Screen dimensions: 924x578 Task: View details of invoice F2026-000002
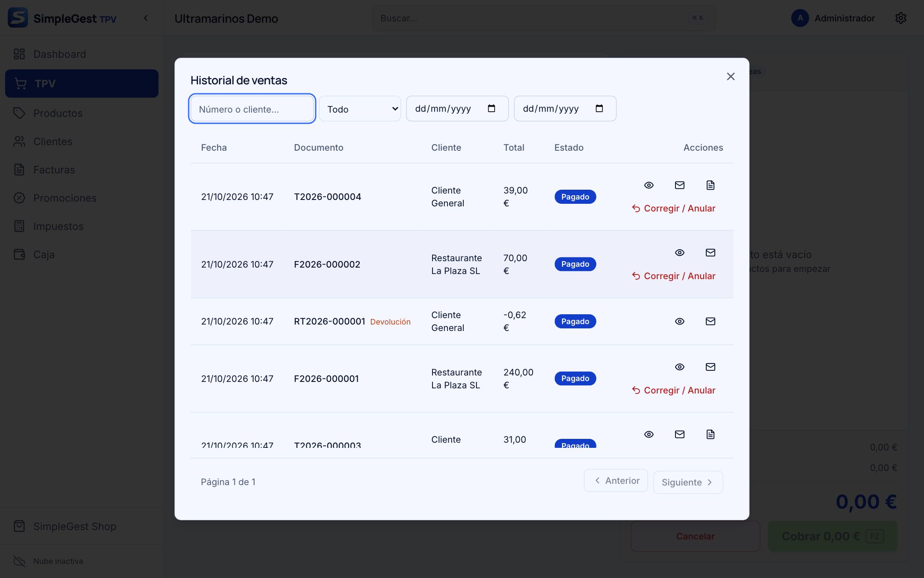pos(679,253)
